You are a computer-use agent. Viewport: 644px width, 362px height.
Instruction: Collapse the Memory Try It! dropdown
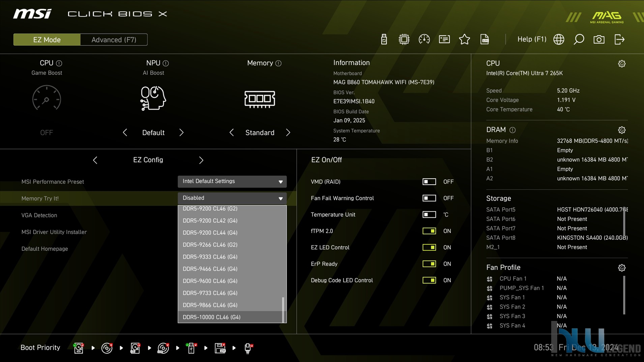(232, 198)
